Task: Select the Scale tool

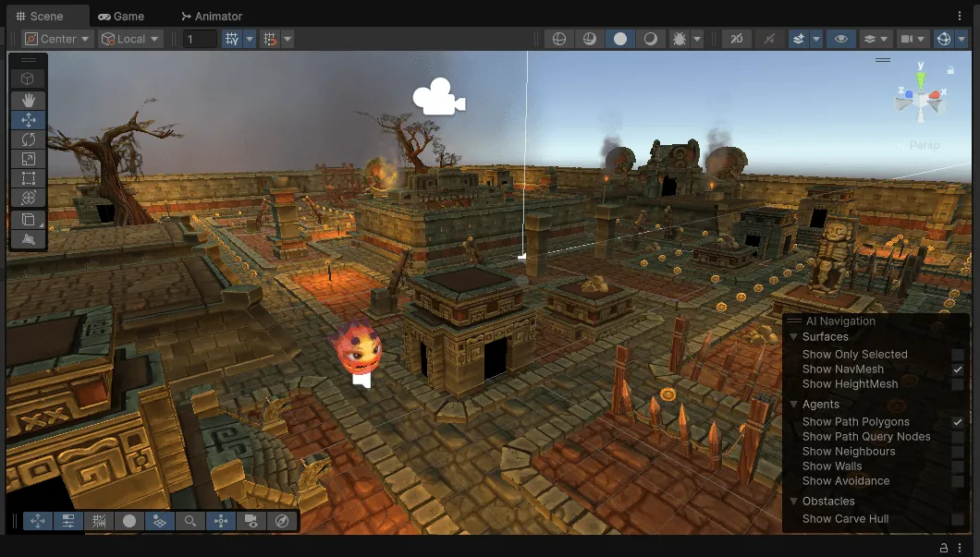Action: [x=28, y=159]
